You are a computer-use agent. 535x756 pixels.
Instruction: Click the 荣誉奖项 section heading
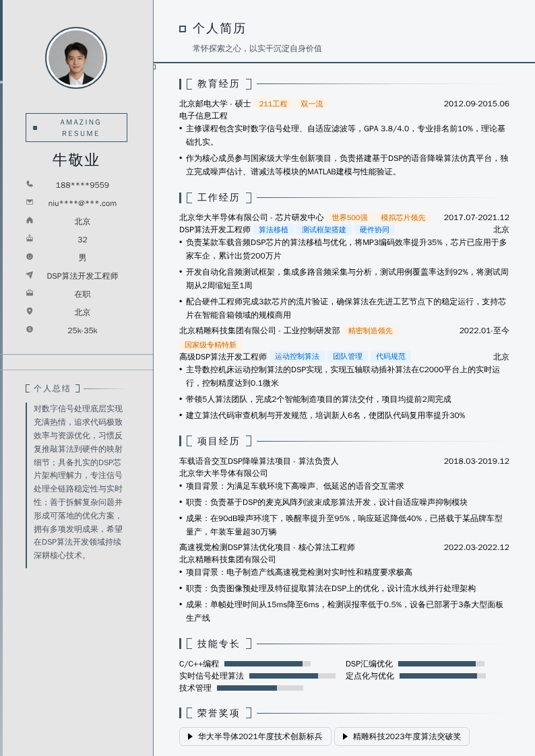(218, 713)
